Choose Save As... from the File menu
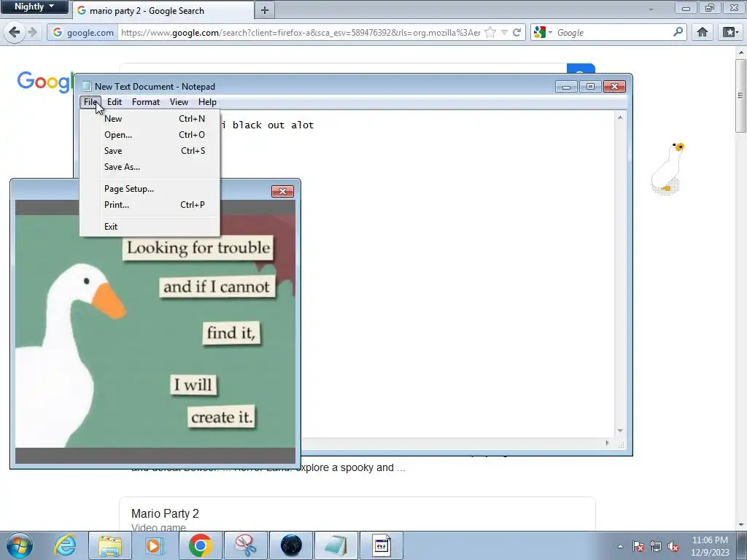747x560 pixels. (150, 167)
